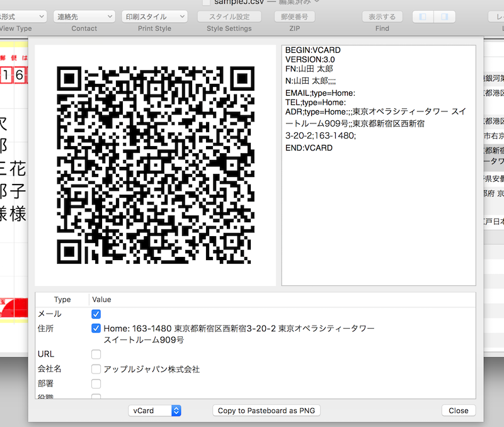Open the vCard format dropdown
504x427 pixels.
coord(154,411)
